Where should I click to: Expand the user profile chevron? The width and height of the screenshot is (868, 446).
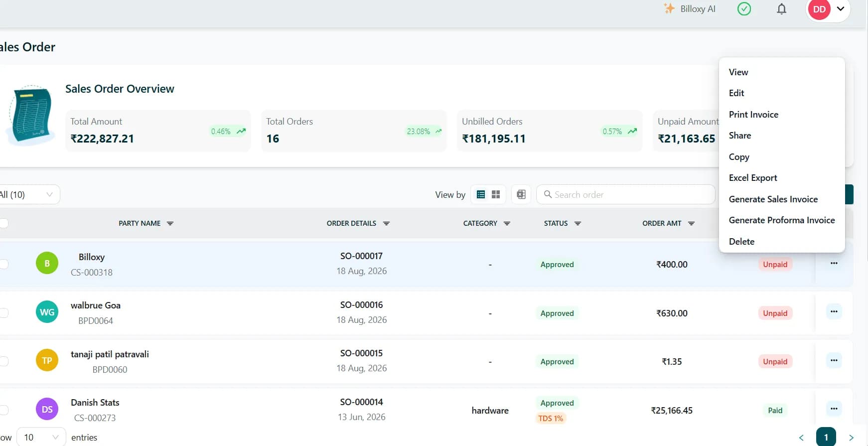(x=841, y=9)
